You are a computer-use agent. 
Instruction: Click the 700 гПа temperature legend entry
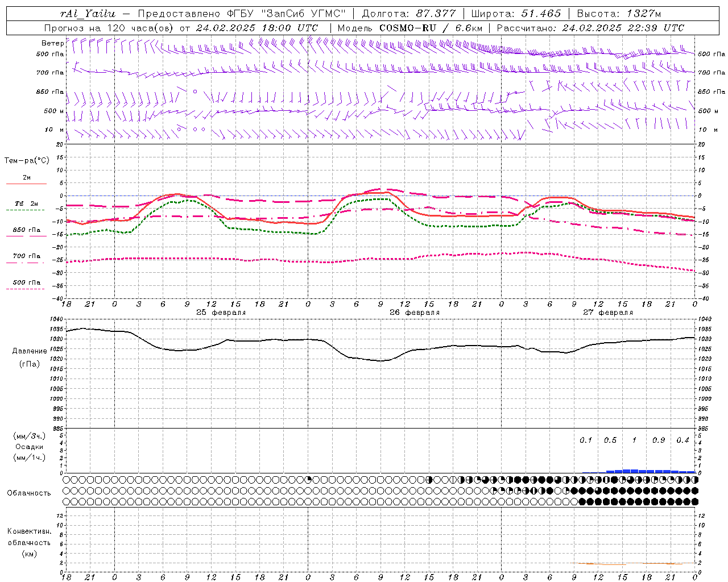[x=26, y=256]
